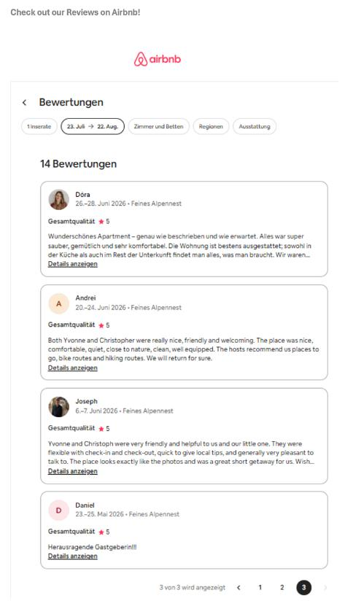Go to previous reviews page arrow
The width and height of the screenshot is (364, 609).
239,588
